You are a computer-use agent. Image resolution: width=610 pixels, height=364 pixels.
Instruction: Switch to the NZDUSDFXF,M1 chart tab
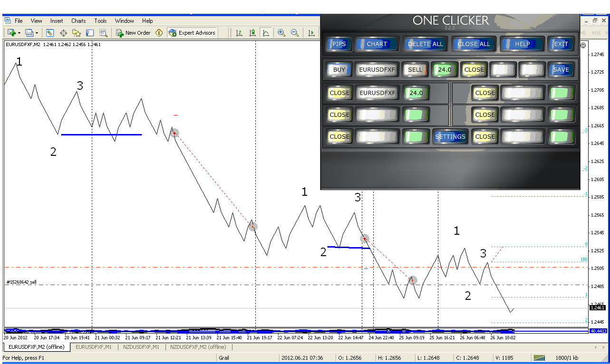(141, 347)
